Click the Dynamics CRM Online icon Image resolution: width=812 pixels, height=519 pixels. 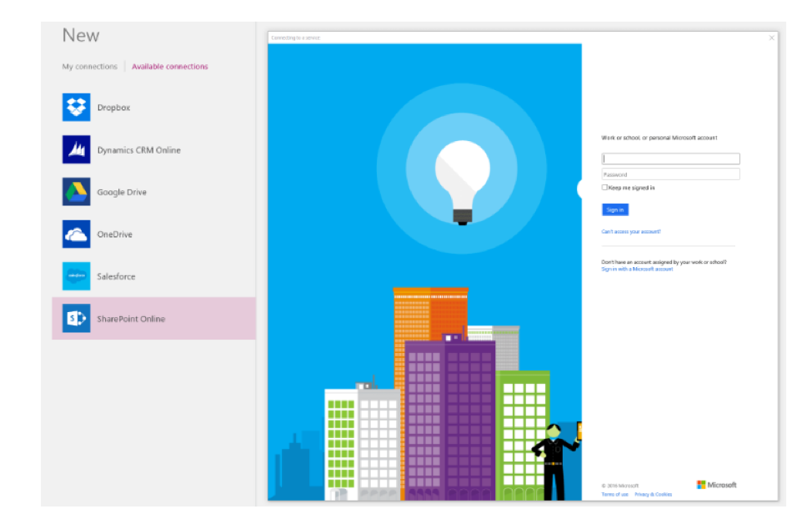76,149
